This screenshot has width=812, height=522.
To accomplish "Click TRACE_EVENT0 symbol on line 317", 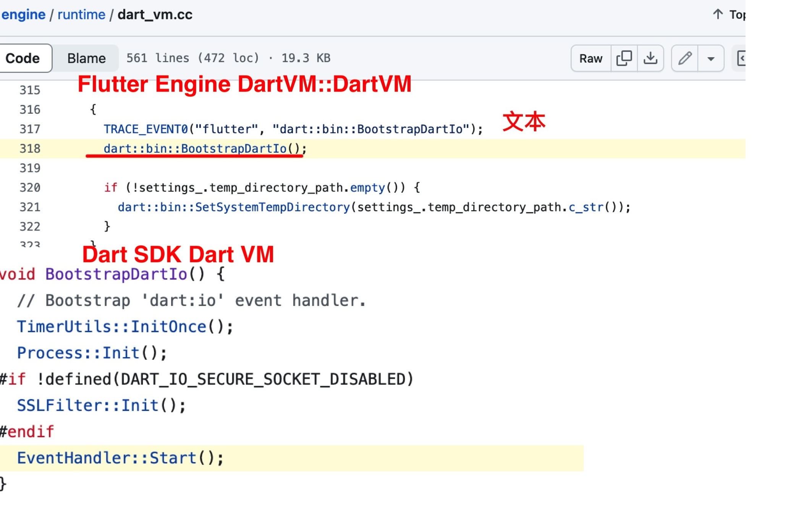I will [146, 129].
